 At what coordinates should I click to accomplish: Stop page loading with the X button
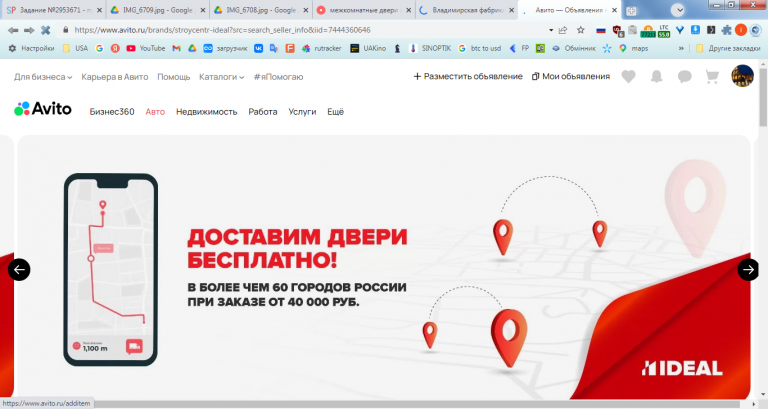coord(46,30)
